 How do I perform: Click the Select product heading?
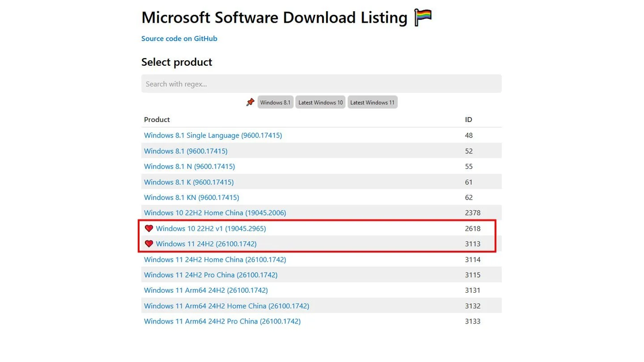[x=177, y=62]
